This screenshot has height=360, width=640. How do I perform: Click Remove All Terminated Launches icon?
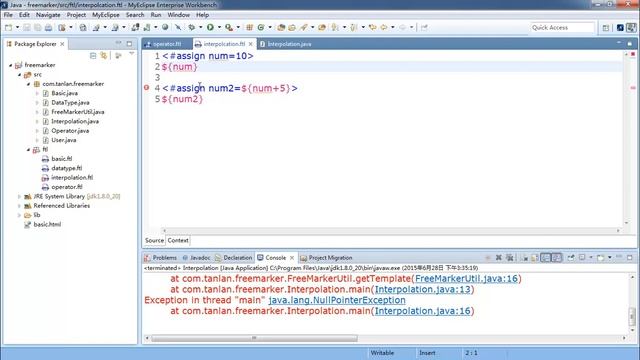click(510, 258)
